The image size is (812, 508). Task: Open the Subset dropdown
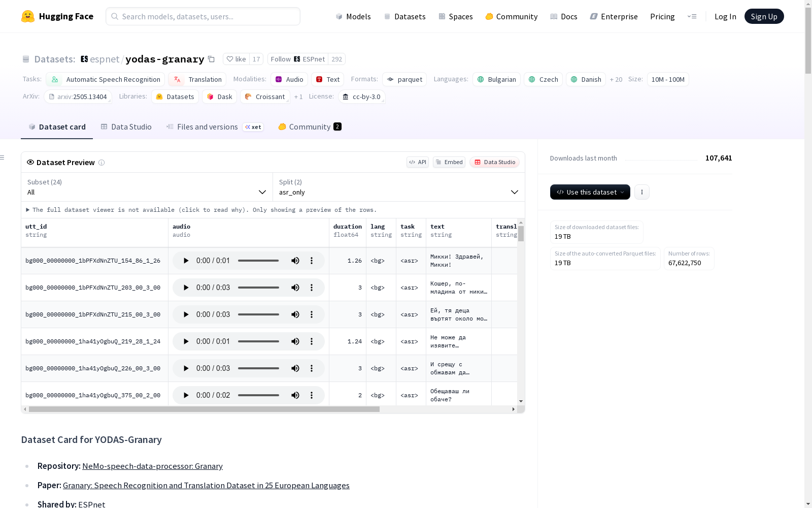pyautogui.click(x=147, y=187)
